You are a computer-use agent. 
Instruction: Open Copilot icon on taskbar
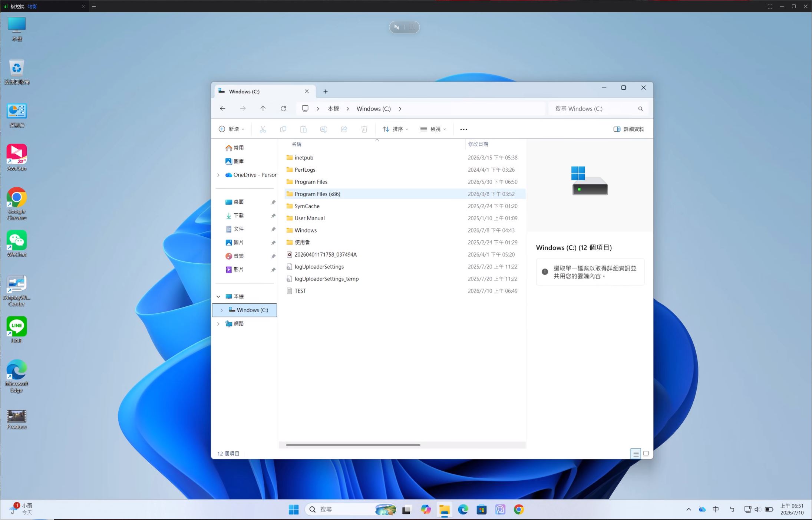pos(426,510)
